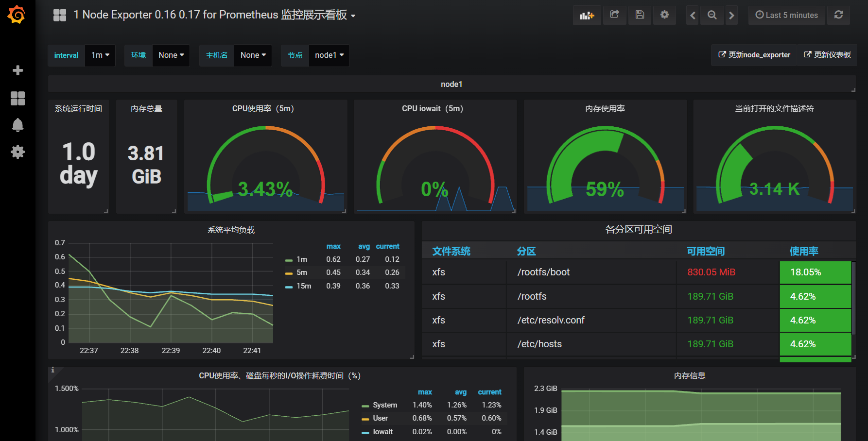Screen dimensions: 868x441
Task: Toggle the 1m series in load legend
Action: (x=302, y=259)
